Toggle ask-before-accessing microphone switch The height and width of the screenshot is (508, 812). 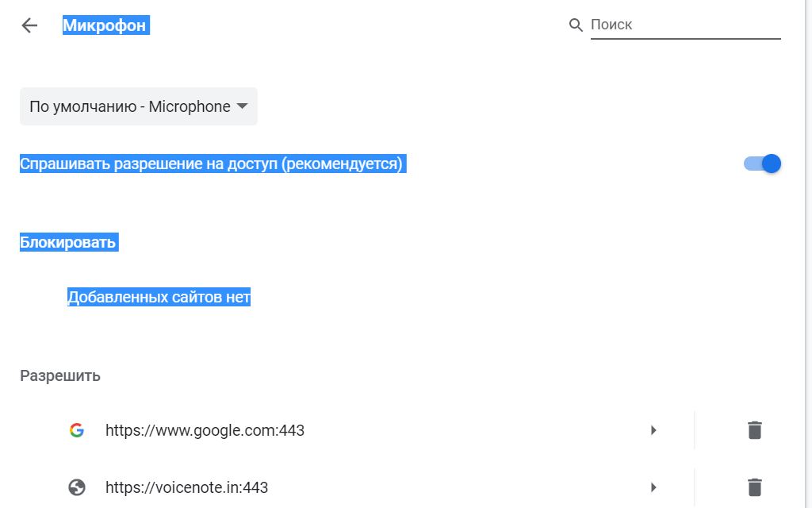click(x=762, y=164)
